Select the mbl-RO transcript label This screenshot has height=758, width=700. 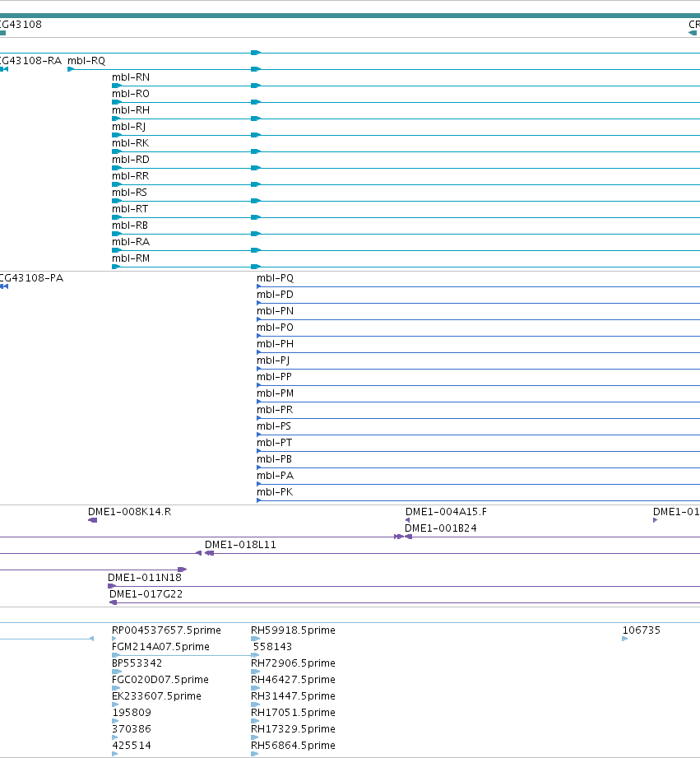click(131, 94)
